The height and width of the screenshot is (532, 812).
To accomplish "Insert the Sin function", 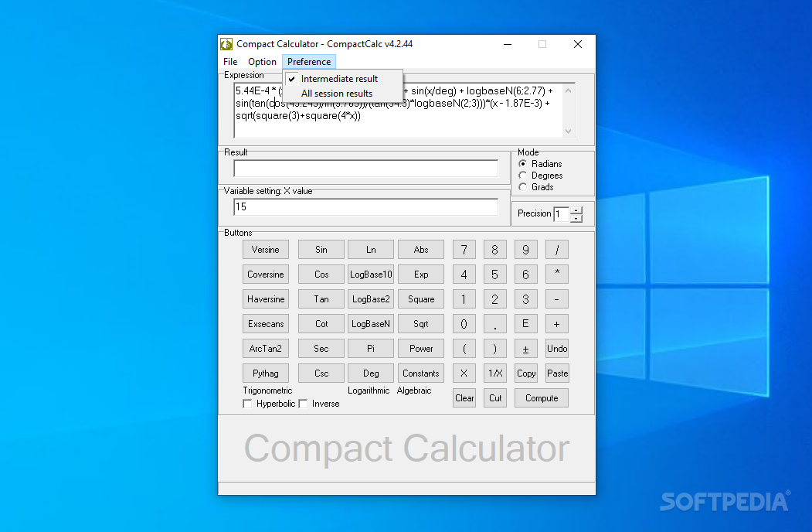I will point(321,250).
